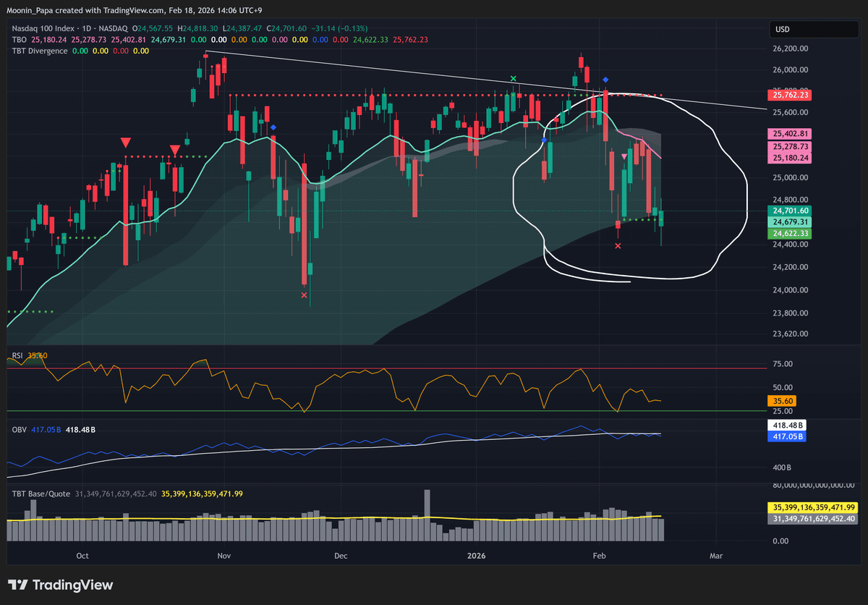Click the RSI pane legend label

tap(19, 355)
